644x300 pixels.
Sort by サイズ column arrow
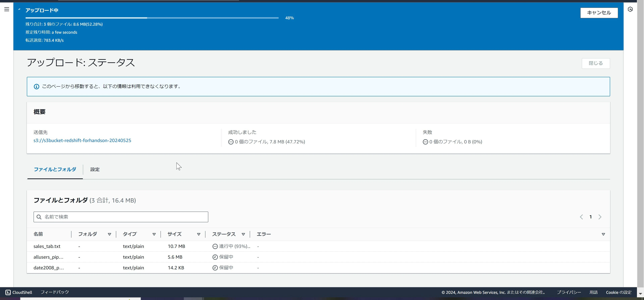pyautogui.click(x=199, y=234)
